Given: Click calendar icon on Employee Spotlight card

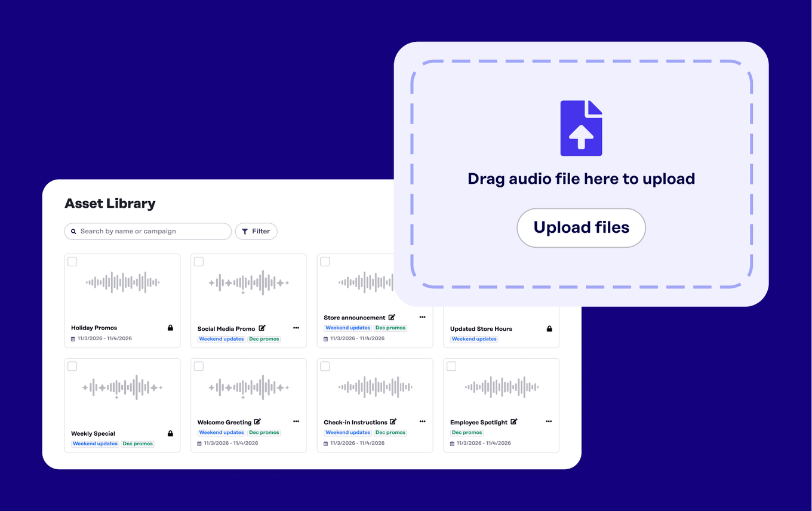Looking at the screenshot, I should point(453,444).
